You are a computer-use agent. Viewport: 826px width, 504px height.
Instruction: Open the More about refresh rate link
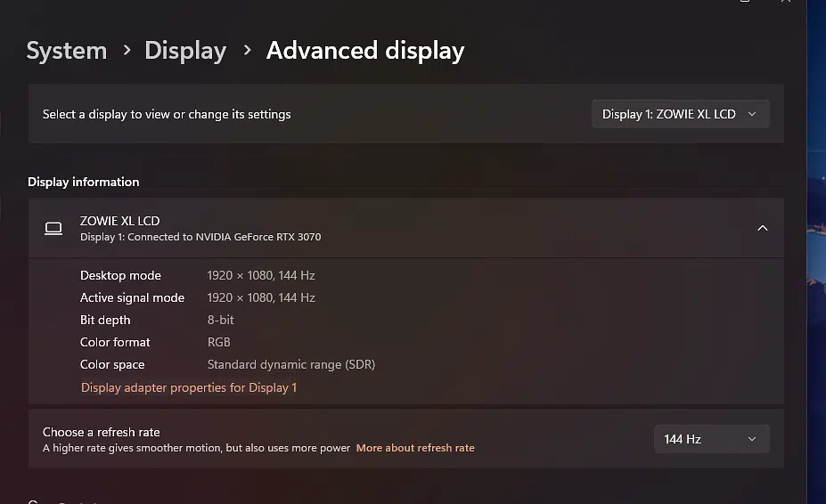[x=415, y=448]
